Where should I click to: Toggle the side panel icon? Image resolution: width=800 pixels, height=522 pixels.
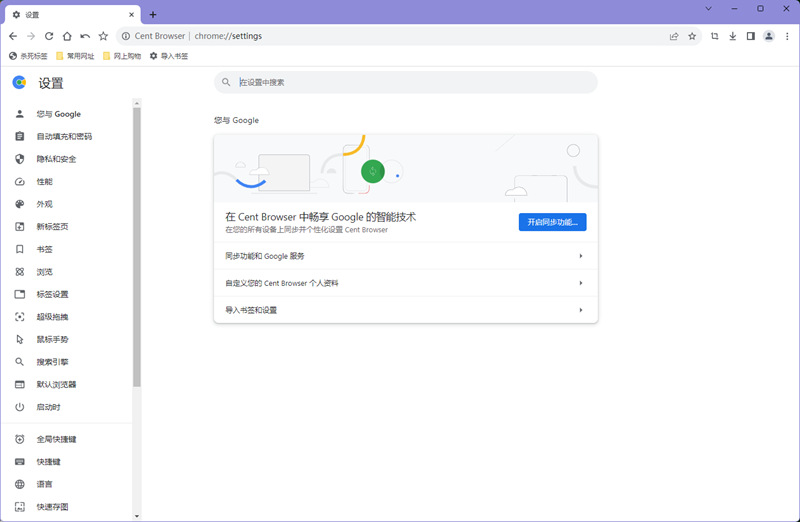pyautogui.click(x=750, y=36)
